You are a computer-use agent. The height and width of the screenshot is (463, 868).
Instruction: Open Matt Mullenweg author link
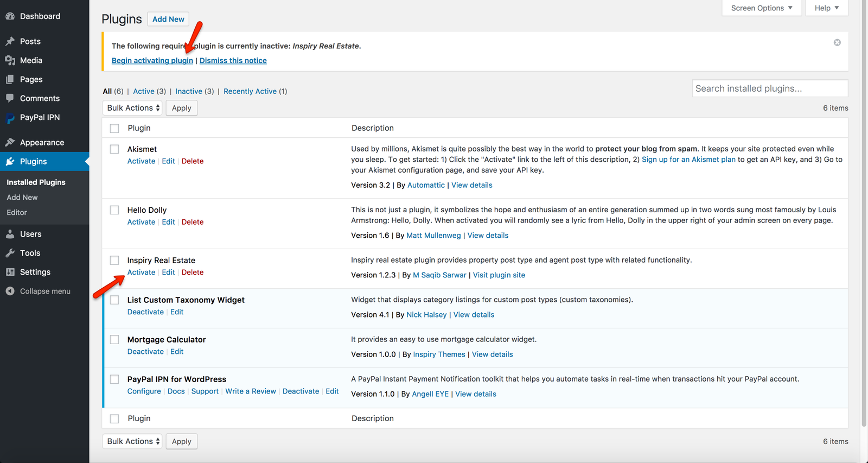click(x=433, y=236)
